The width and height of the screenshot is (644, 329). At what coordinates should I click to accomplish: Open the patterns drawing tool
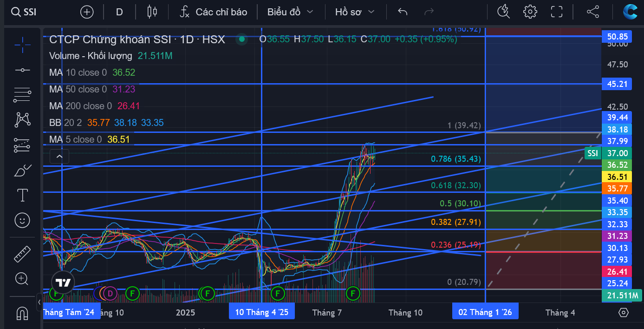(x=22, y=120)
